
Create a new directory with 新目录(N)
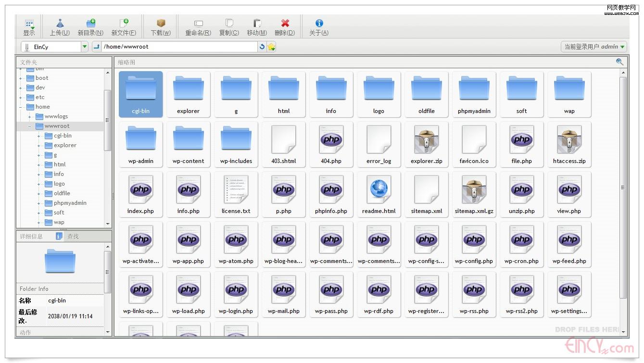click(90, 27)
